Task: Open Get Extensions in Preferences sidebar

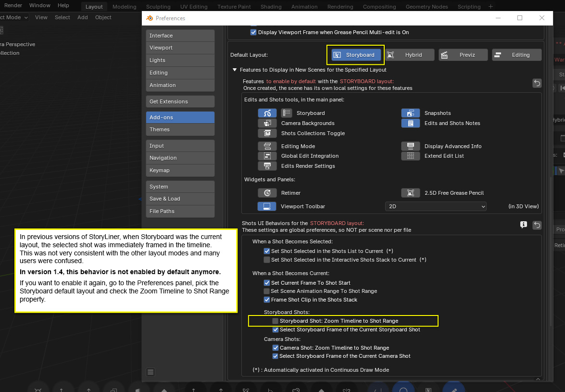Action: 180,101
